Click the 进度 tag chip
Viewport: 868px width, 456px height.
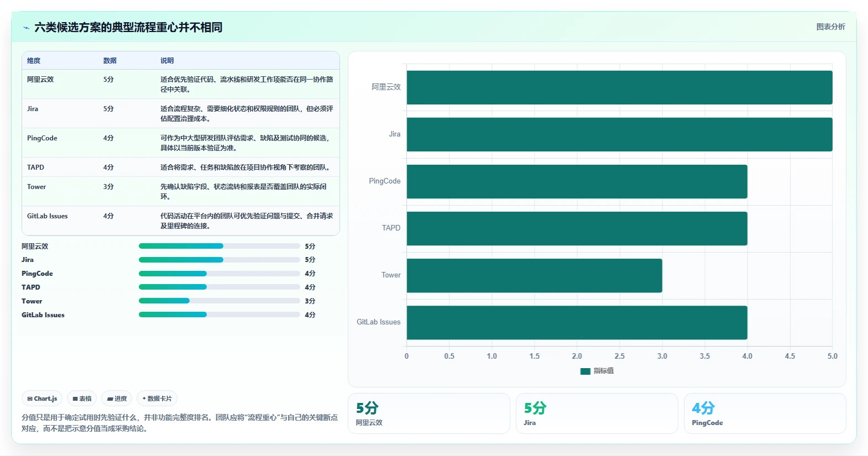(x=117, y=399)
